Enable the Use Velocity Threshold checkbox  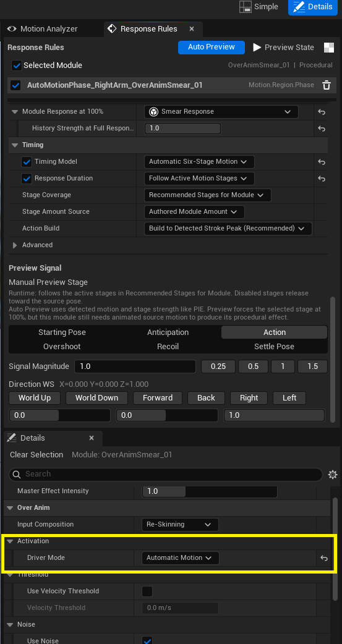pos(147,591)
